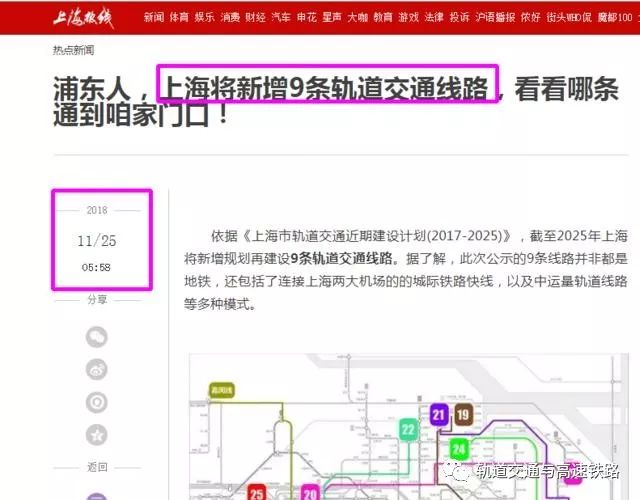Click the 05:58 time text

96,267
